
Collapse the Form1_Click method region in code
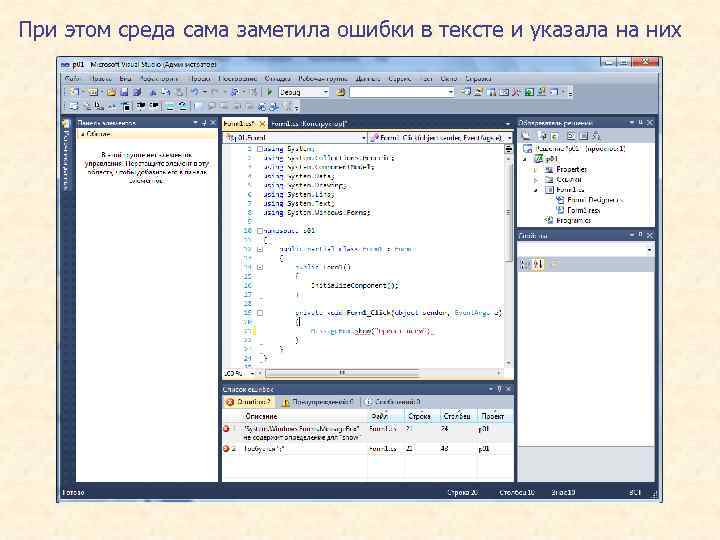(260, 313)
